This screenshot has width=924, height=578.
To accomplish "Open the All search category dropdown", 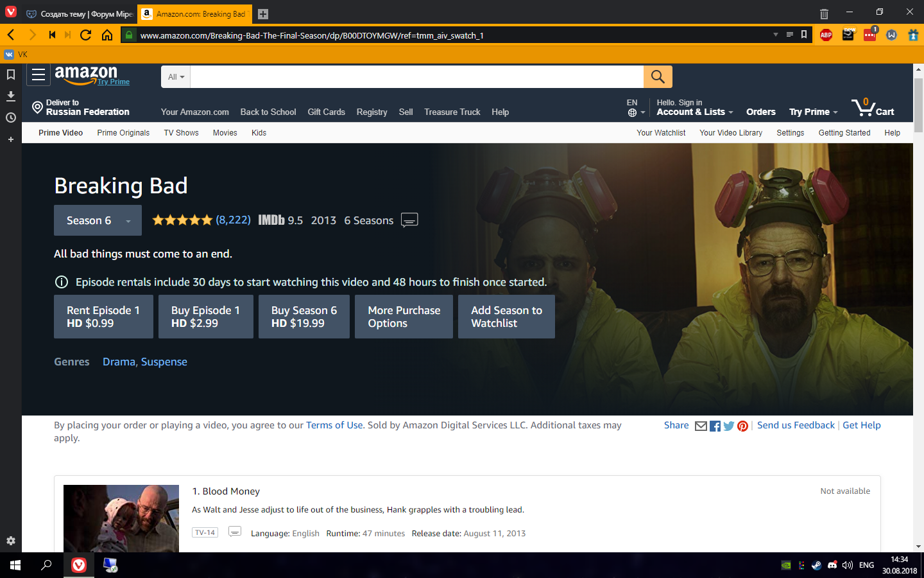I will (176, 77).
